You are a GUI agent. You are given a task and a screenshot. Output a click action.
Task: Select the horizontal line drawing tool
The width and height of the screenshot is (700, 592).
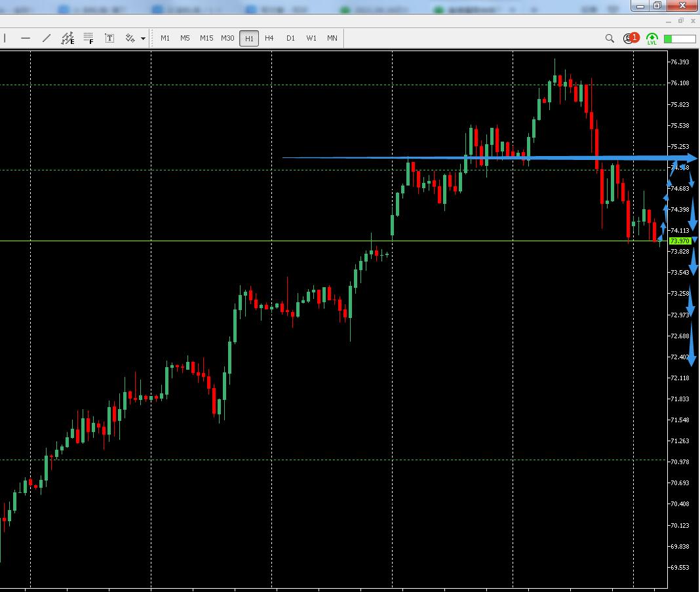(x=26, y=39)
